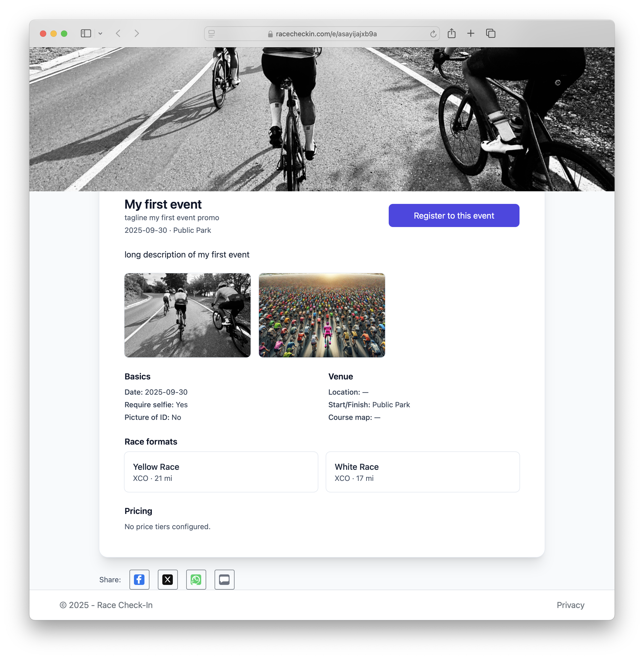Show tab overview icon

(x=490, y=34)
